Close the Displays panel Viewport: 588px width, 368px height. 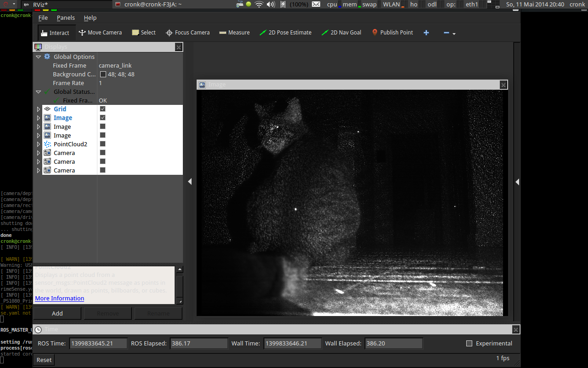[179, 47]
